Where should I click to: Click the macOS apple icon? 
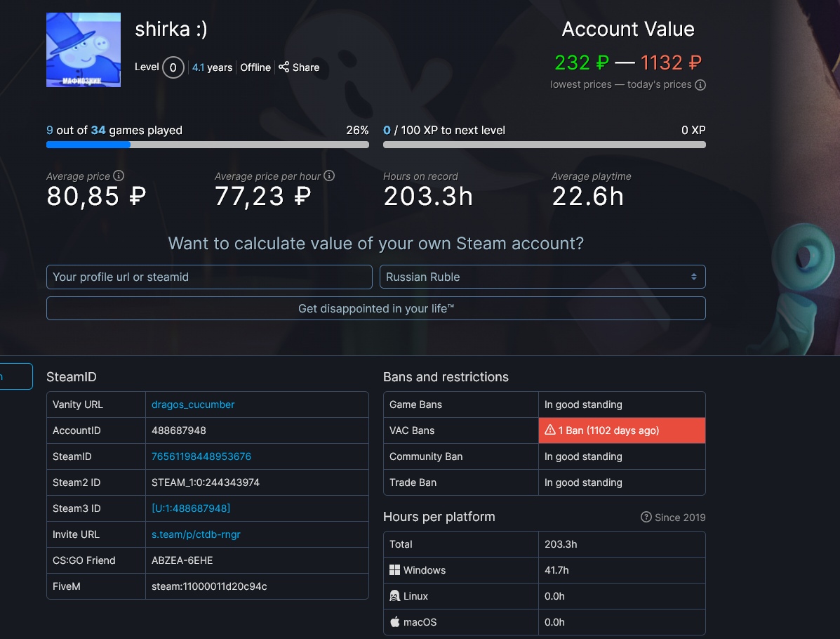[395, 622]
